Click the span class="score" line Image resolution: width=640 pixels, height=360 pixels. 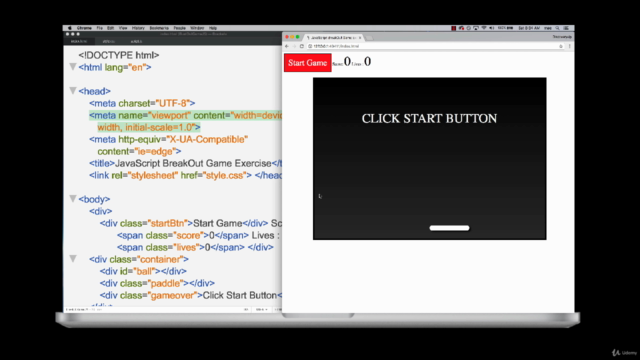pos(199,235)
